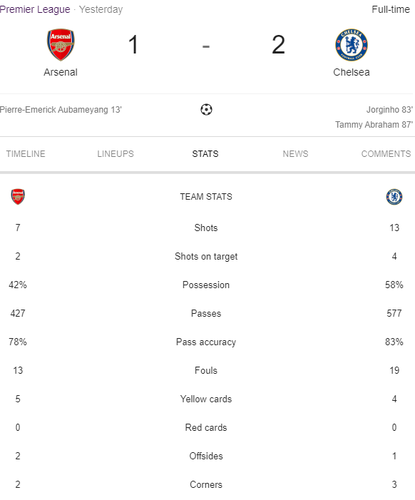Screen dimensions: 415x500
Task: Switch to the Lineups tab
Action: click(115, 154)
